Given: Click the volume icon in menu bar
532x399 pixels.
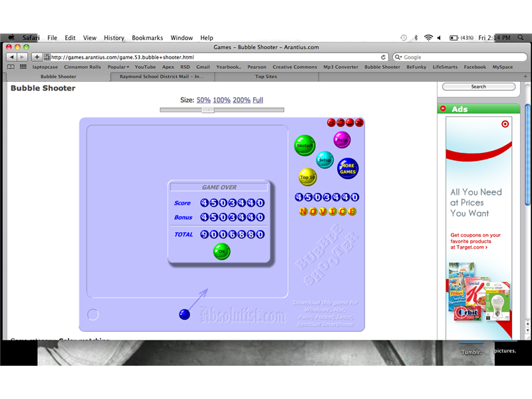Looking at the screenshot, I should coord(439,38).
